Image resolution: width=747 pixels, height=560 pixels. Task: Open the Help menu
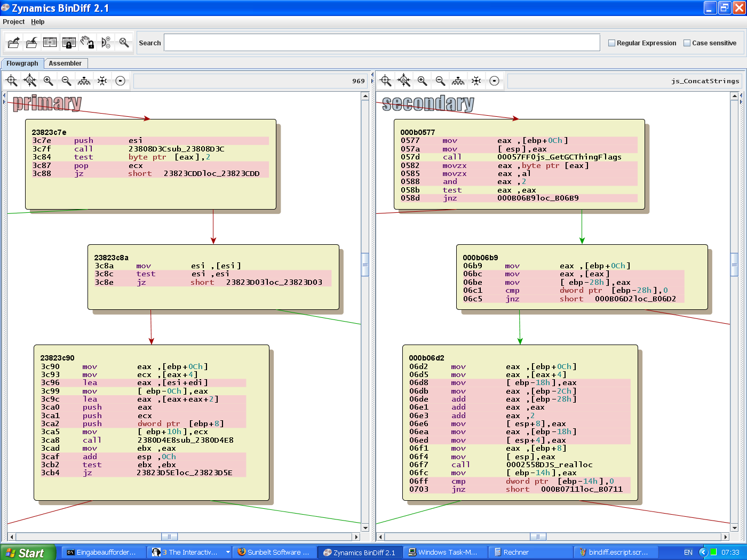[x=37, y=22]
